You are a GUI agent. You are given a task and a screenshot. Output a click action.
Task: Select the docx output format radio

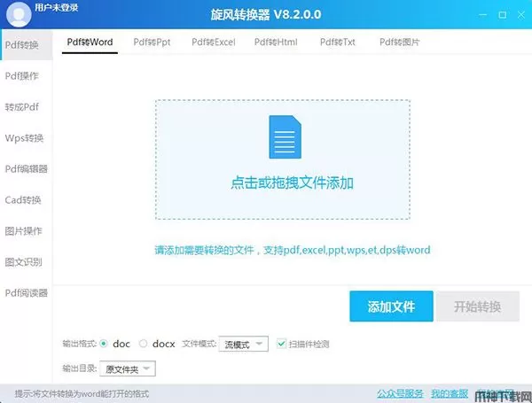(143, 344)
